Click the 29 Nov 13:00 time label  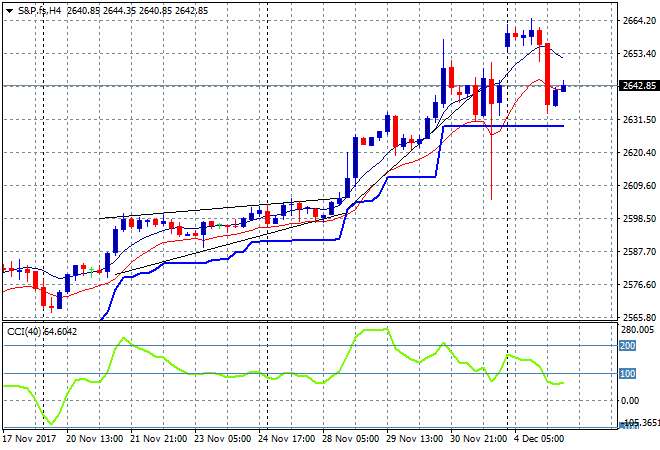pos(415,439)
